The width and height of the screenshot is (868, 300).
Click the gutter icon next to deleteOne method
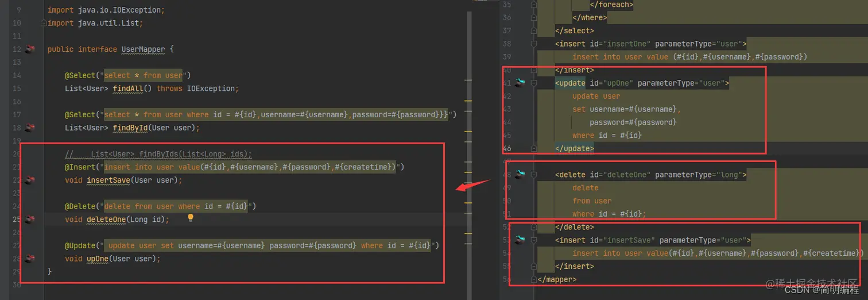pyautogui.click(x=30, y=219)
